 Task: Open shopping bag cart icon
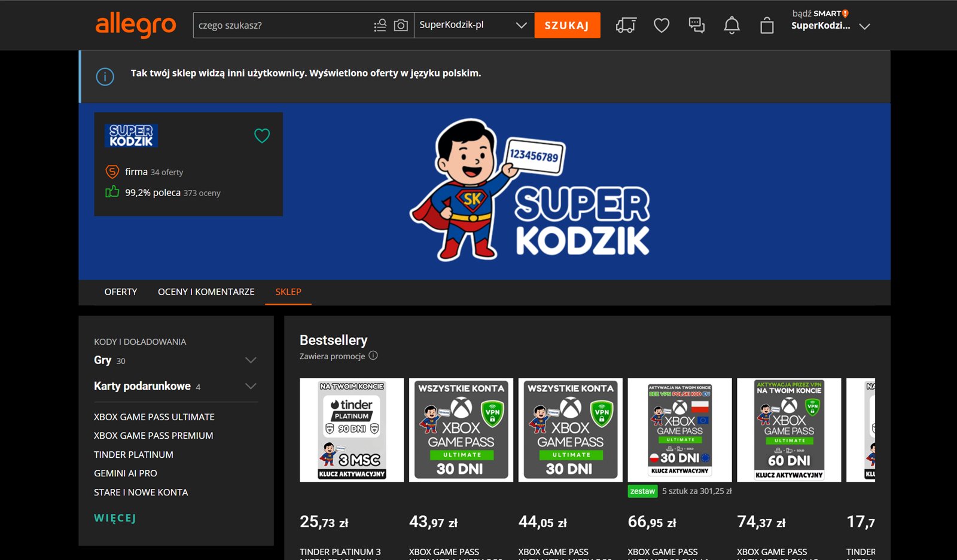(767, 25)
